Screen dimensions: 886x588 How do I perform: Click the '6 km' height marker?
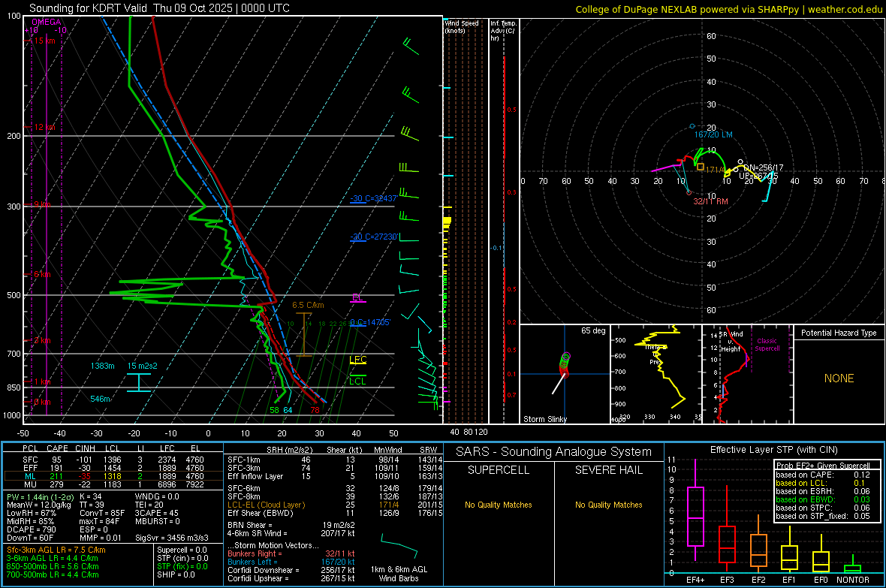42,274
